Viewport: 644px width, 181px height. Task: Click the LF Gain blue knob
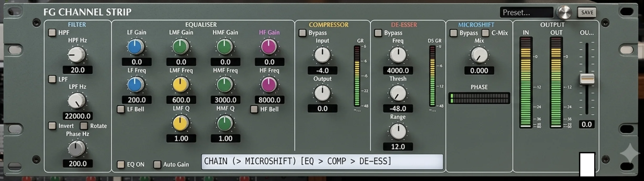136,47
